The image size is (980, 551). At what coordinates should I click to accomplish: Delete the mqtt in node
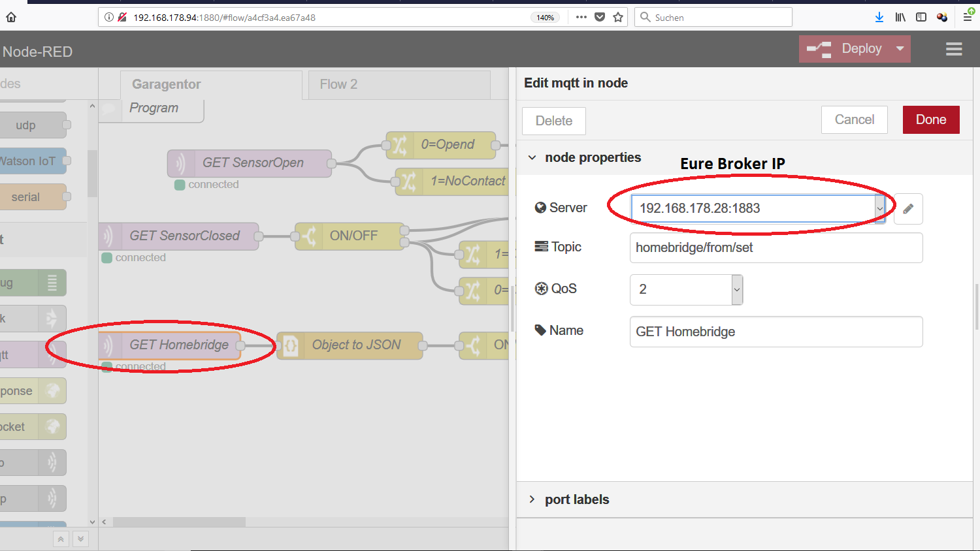553,121
